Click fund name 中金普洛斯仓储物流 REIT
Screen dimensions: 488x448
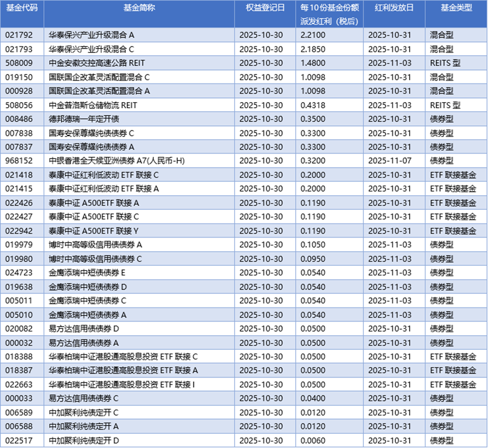93,105
